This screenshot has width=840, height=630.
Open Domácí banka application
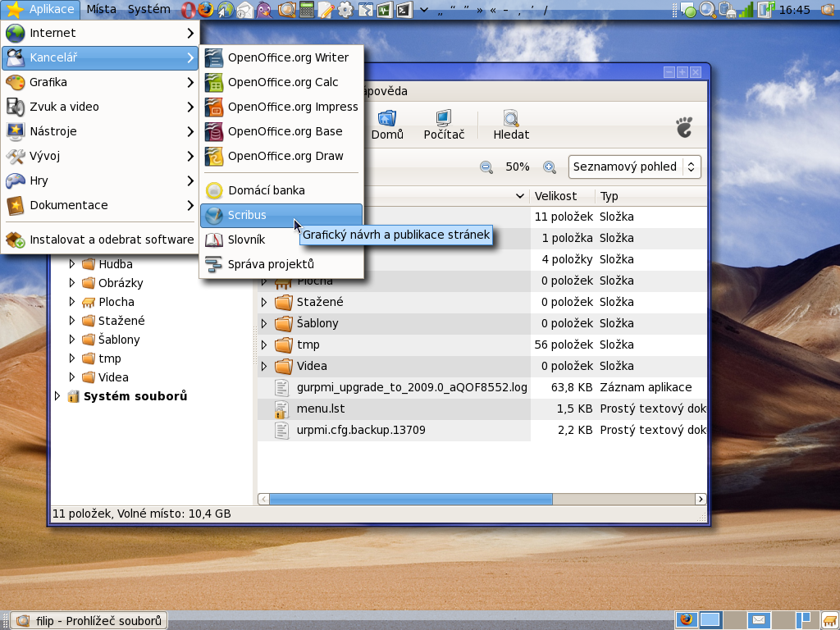coord(281,190)
